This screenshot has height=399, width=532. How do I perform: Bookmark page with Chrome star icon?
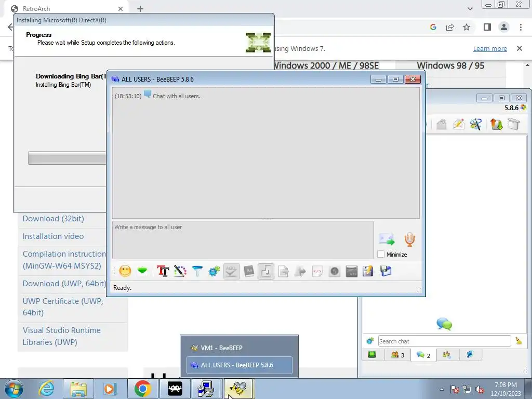(467, 27)
